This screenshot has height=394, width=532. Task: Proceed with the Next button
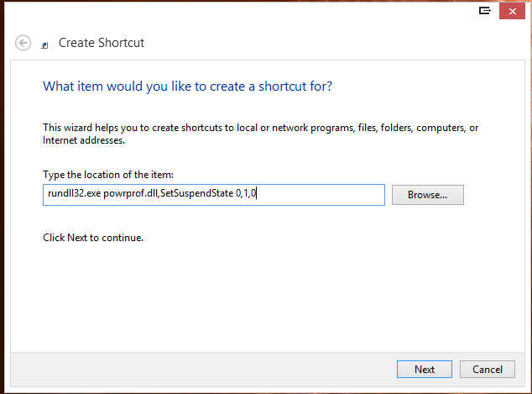[x=425, y=369]
